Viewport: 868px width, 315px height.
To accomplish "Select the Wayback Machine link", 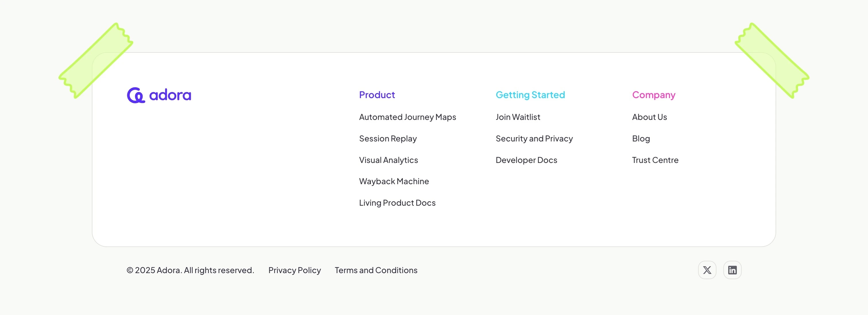I will (394, 182).
